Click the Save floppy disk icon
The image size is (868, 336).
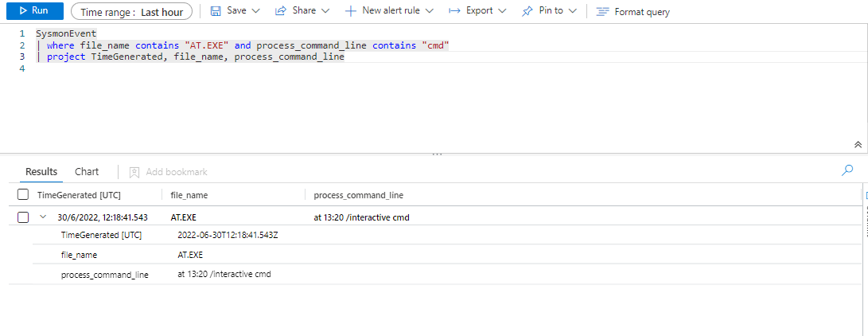click(215, 11)
